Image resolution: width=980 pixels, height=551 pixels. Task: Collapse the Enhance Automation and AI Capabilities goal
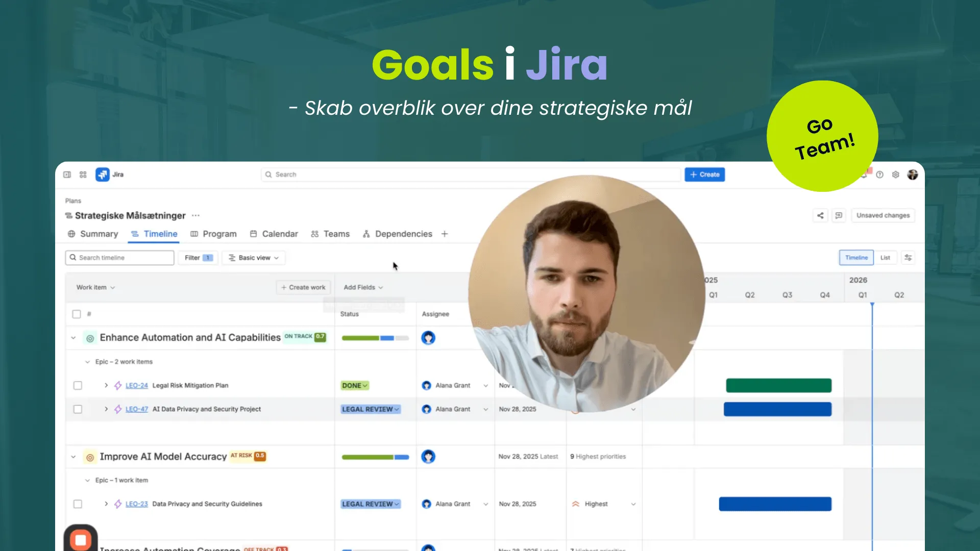pyautogui.click(x=73, y=338)
